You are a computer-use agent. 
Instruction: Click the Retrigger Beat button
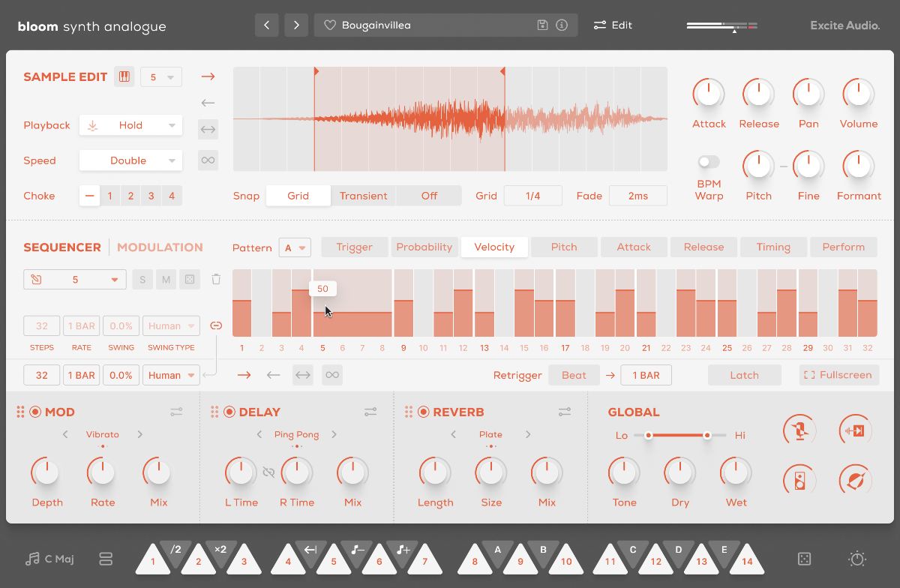coord(574,375)
